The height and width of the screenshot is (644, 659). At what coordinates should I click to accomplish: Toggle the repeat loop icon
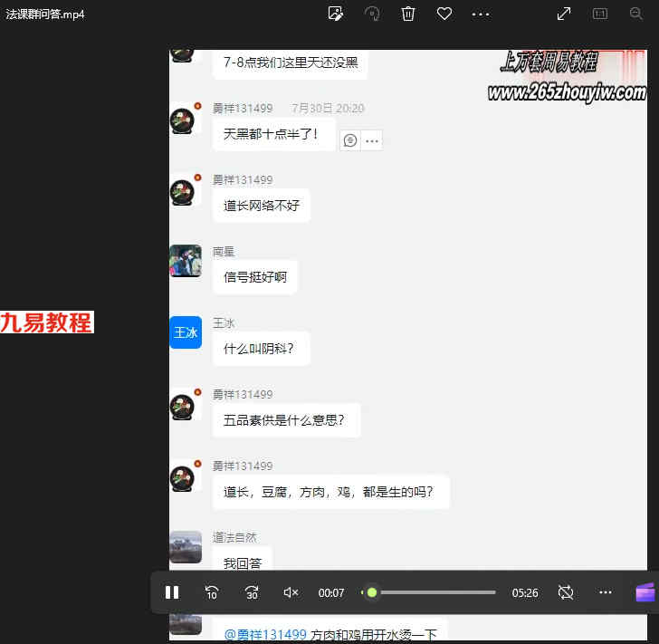[x=566, y=592]
